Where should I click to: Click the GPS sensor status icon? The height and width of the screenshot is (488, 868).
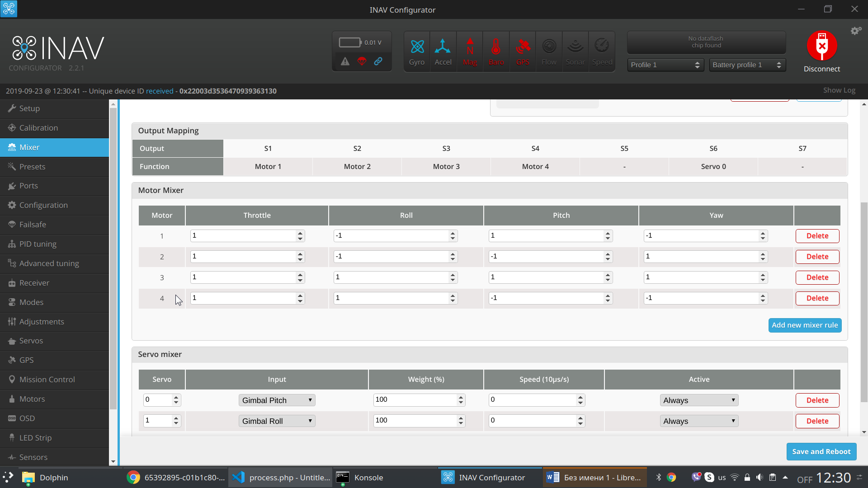(523, 51)
